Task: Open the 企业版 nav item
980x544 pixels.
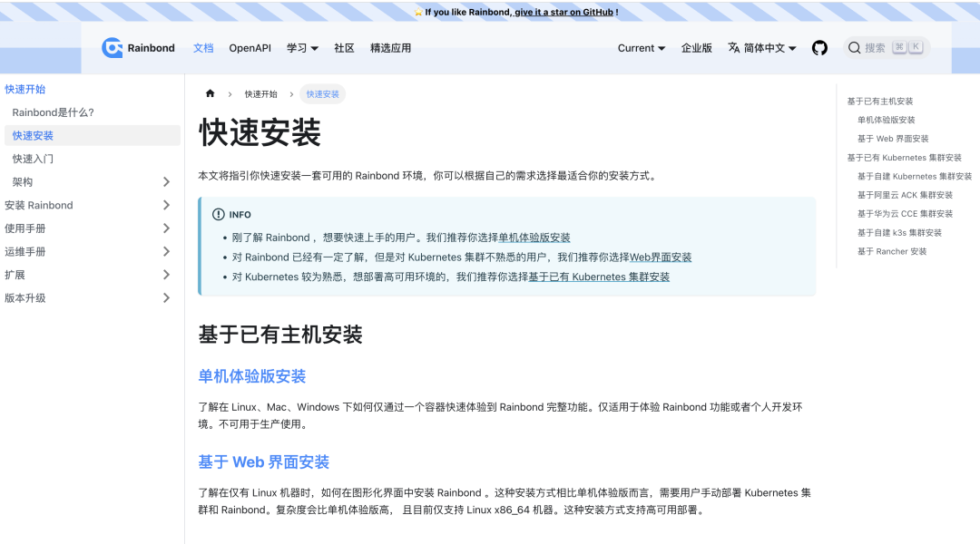Action: click(x=696, y=48)
